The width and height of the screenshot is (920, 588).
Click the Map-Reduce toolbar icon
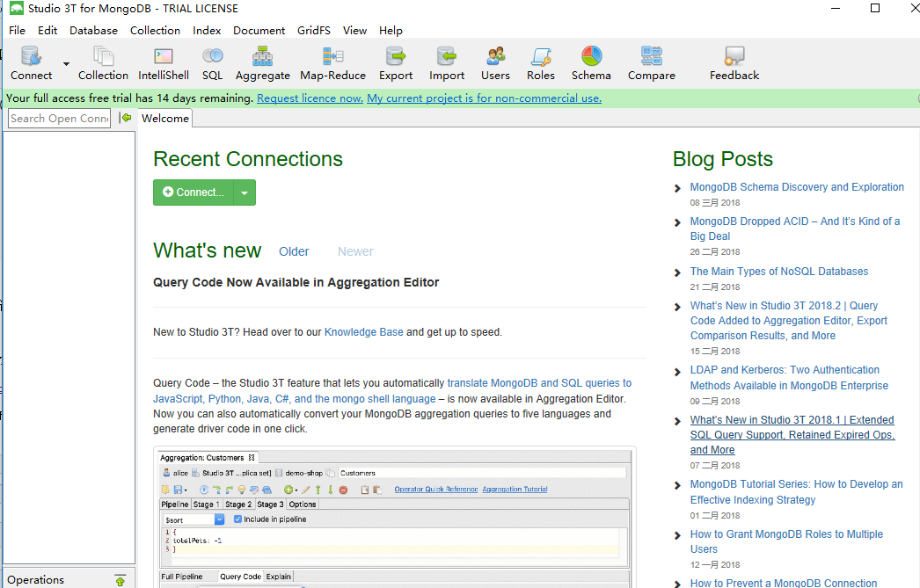coord(332,63)
